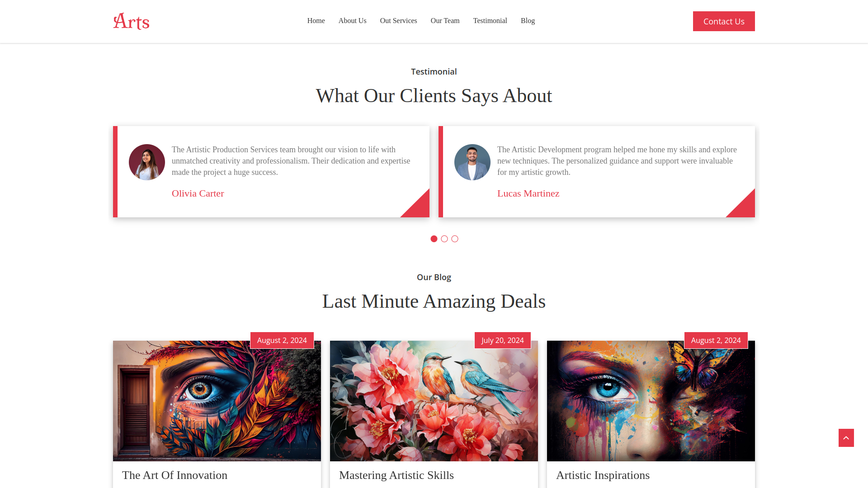The width and height of the screenshot is (868, 488).
Task: Navigate to Our Team section
Action: point(445,21)
